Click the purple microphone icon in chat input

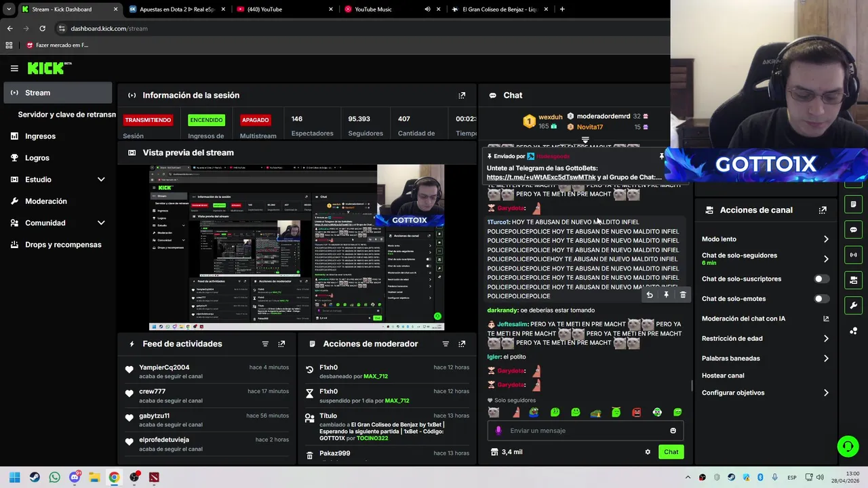(498, 430)
